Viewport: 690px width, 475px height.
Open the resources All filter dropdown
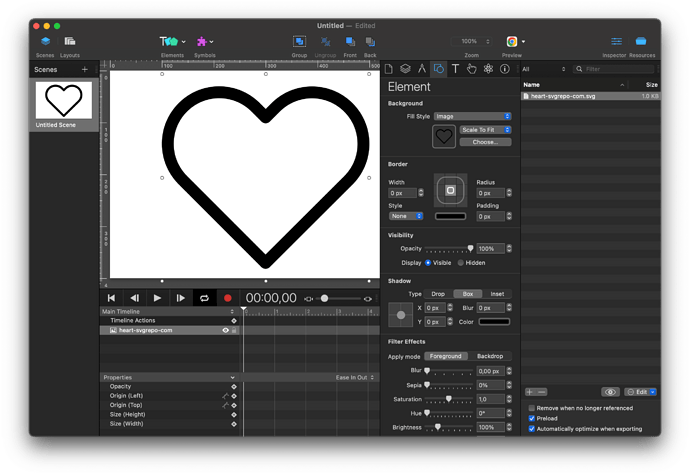[544, 69]
